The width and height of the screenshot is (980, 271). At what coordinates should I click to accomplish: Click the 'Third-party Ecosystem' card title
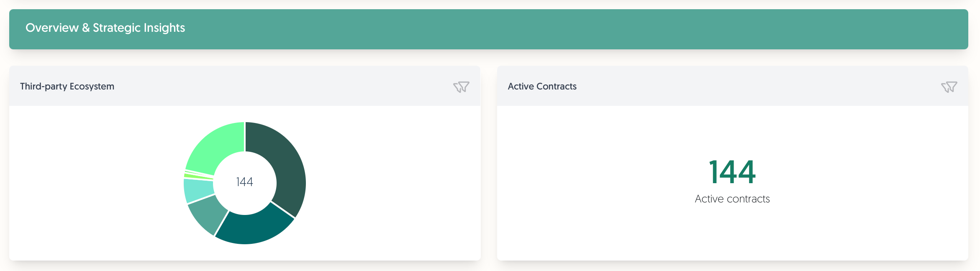pos(67,86)
